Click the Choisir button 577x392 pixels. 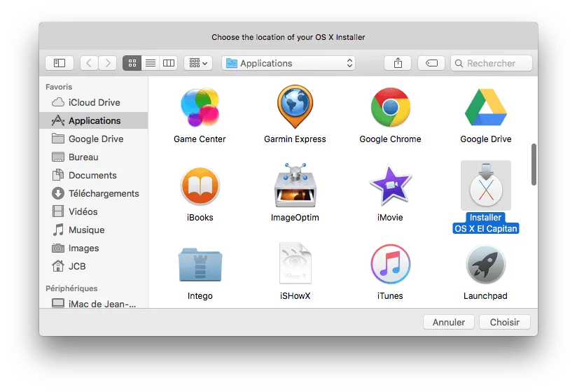tap(505, 322)
